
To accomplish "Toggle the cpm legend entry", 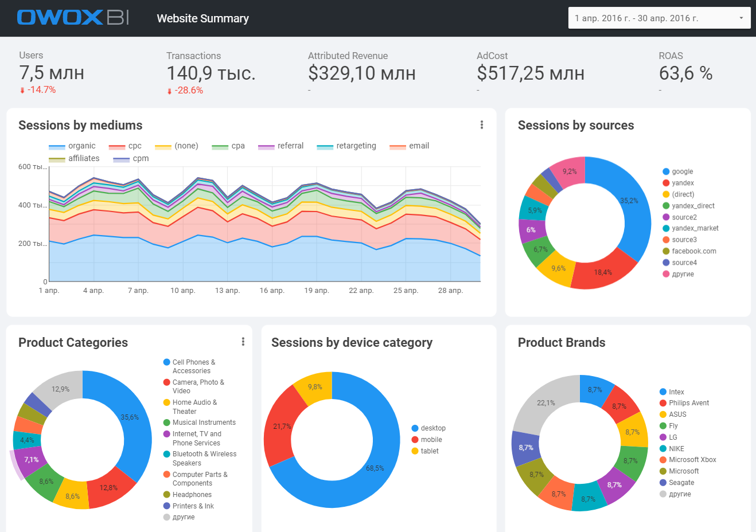I will 131,159.
